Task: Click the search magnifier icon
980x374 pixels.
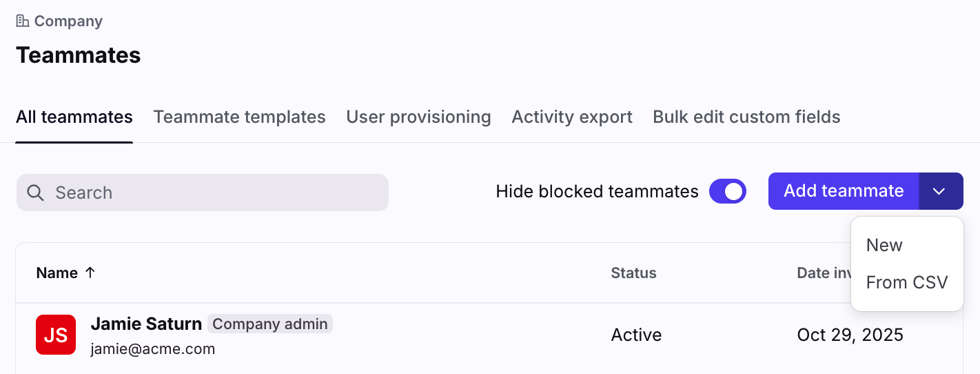Action: point(36,193)
